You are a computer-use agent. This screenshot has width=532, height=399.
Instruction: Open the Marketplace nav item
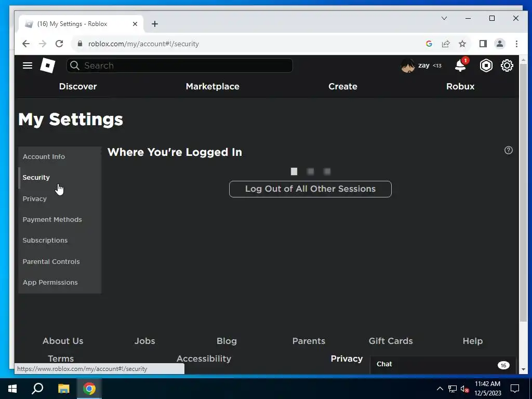[x=212, y=87]
